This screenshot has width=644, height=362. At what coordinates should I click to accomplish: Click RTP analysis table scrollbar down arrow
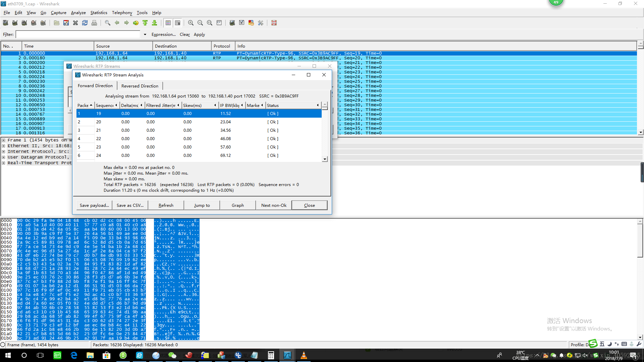tap(325, 159)
